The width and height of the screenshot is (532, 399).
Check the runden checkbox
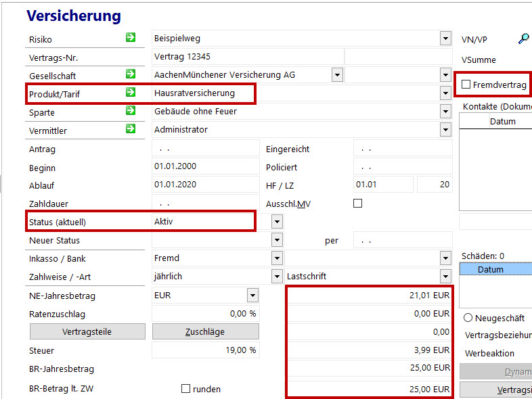185,389
